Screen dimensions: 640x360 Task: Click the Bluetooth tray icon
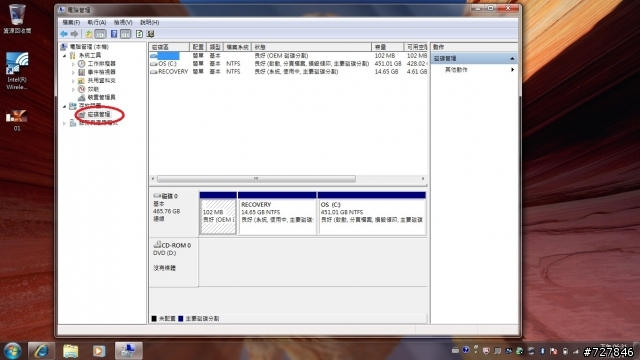click(x=542, y=351)
